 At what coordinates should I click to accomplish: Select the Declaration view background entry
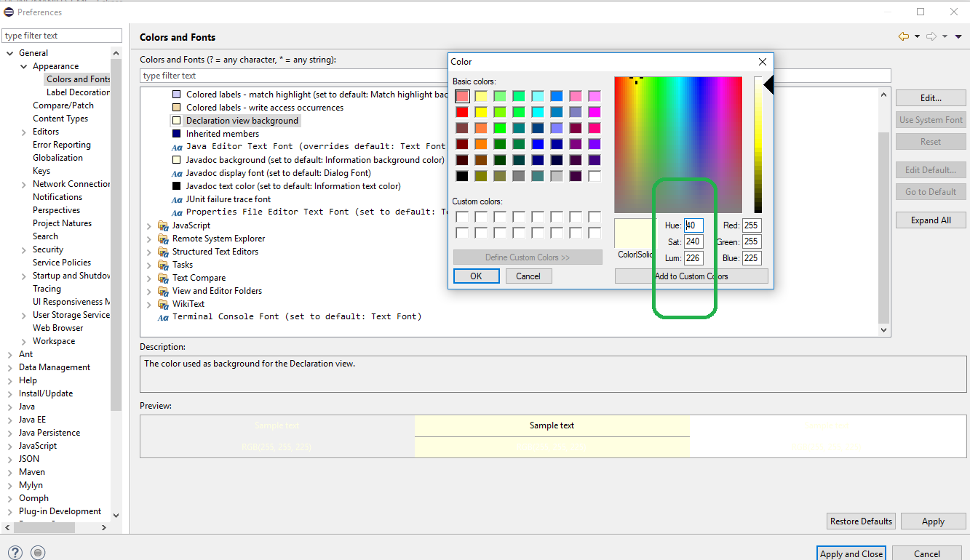[x=235, y=121]
